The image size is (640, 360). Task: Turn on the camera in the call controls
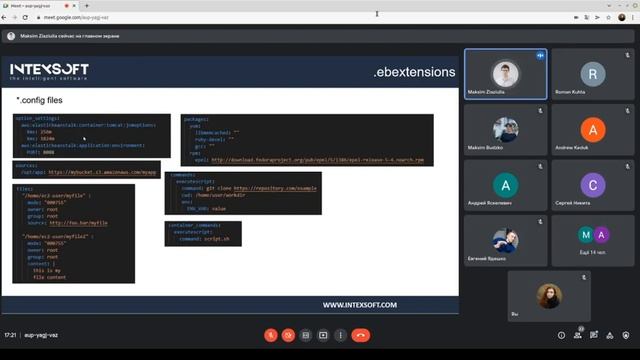tap(288, 335)
